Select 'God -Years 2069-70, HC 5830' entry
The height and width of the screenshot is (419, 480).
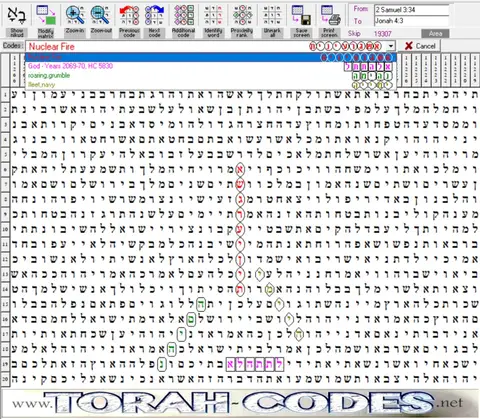coord(211,66)
